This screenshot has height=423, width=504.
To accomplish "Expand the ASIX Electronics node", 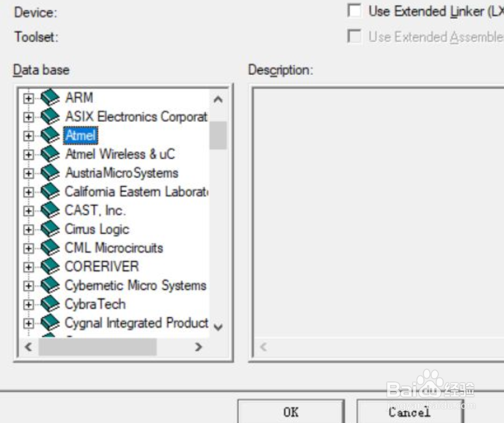I will (29, 117).
